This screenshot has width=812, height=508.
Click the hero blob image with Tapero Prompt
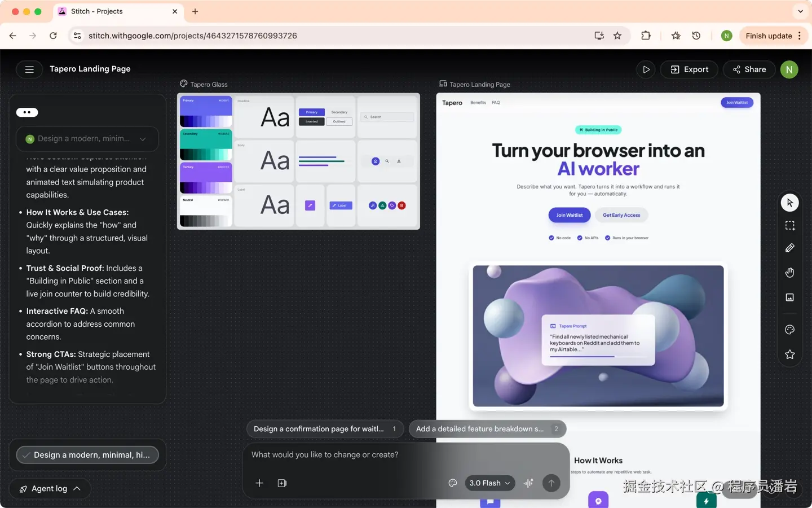pos(598,336)
